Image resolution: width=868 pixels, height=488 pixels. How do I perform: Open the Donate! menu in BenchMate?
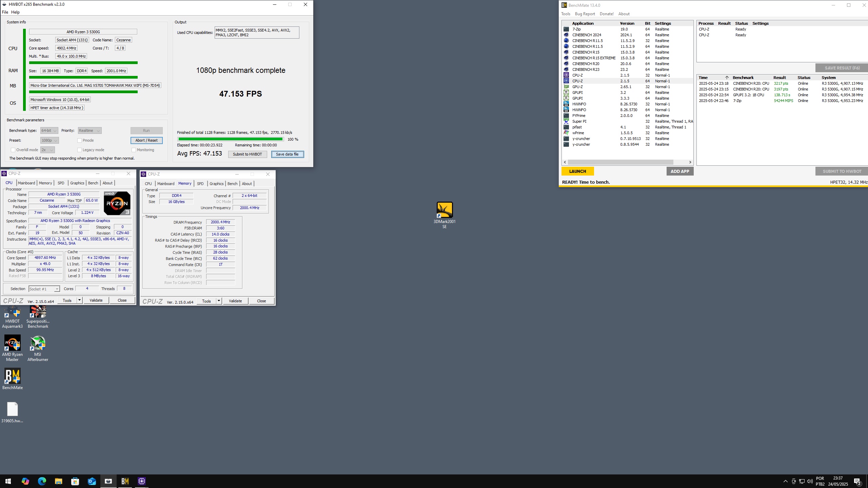click(x=607, y=14)
